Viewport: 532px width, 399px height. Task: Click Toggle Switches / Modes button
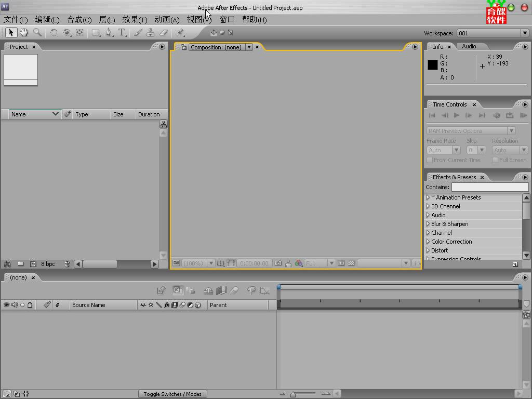tap(172, 394)
